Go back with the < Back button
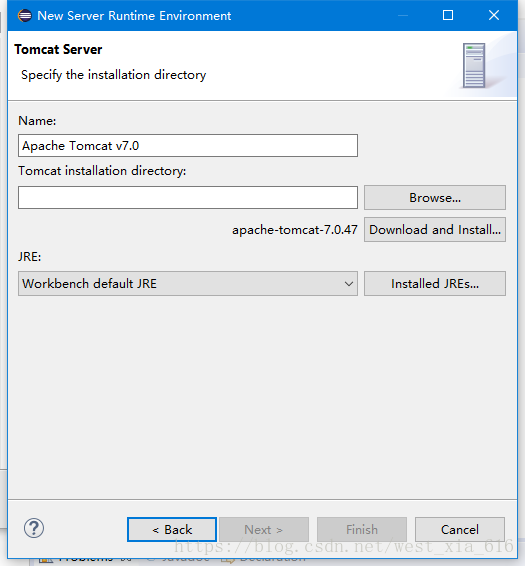Screen dimensions: 525x566 click(172, 530)
